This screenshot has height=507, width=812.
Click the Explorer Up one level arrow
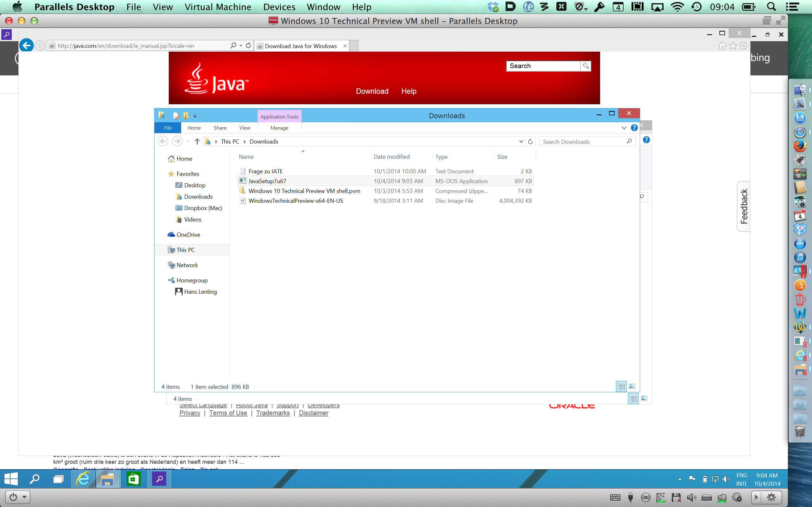(x=197, y=142)
